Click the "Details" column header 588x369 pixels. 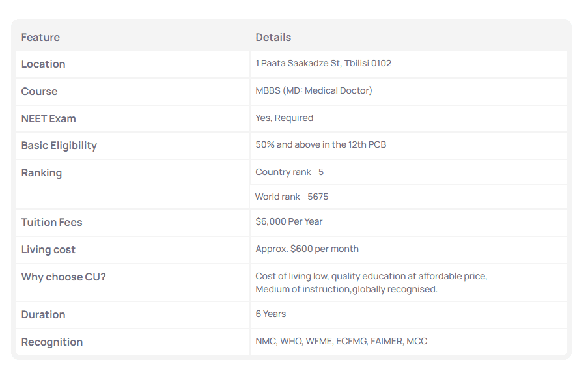pyautogui.click(x=273, y=38)
